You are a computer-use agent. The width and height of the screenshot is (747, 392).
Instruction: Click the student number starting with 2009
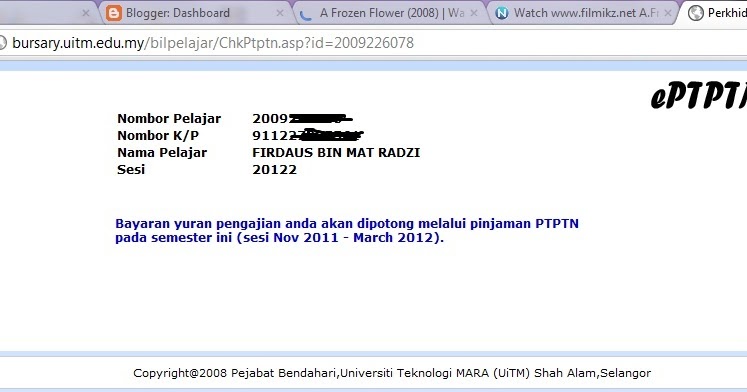pyautogui.click(x=303, y=119)
